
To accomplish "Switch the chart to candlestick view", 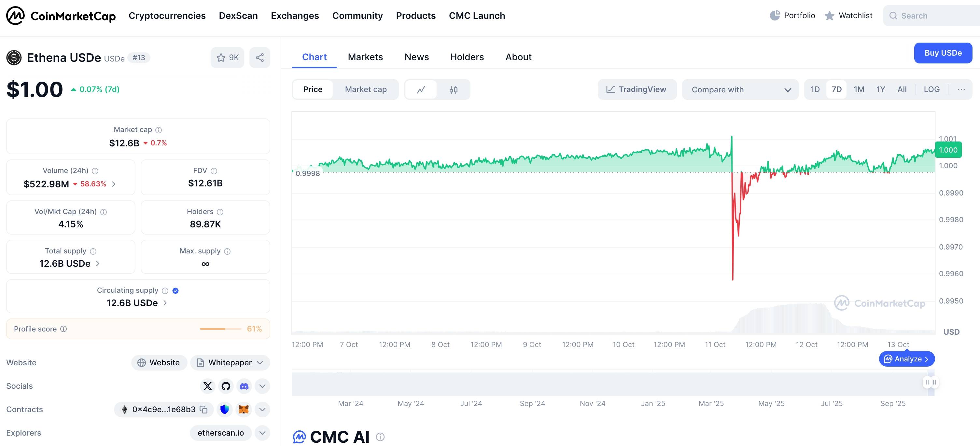I will coord(453,89).
